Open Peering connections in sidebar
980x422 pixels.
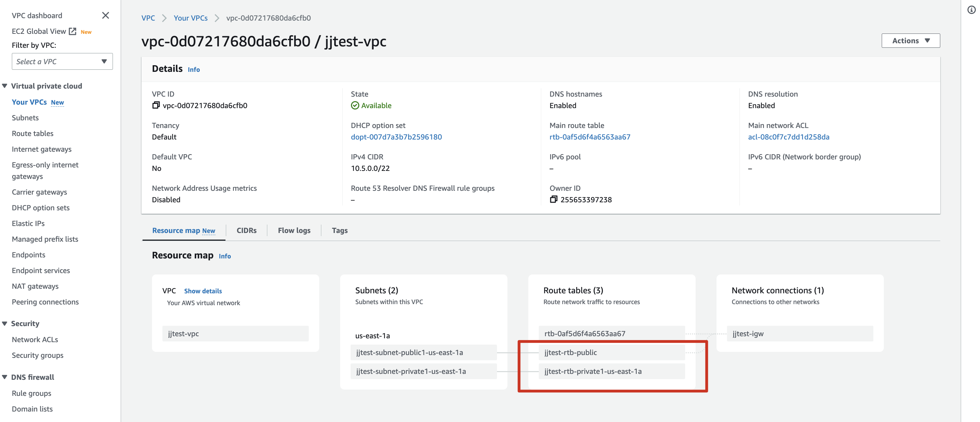[45, 302]
